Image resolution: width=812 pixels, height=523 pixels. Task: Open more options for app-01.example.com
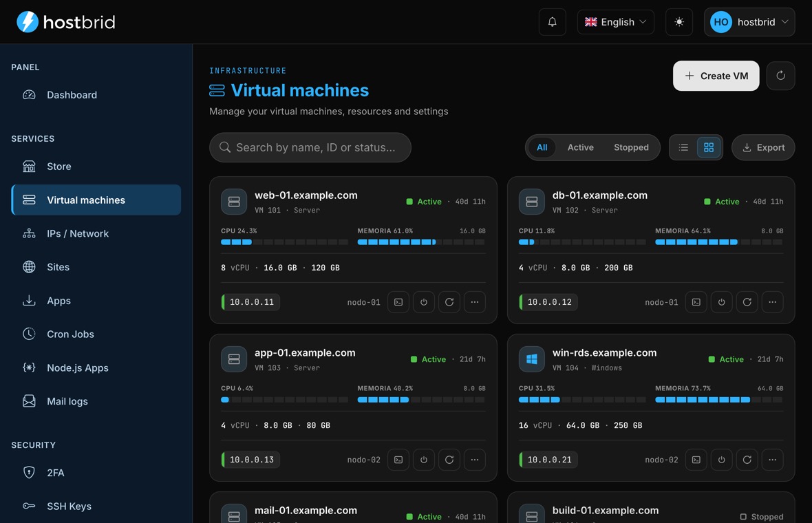(x=474, y=460)
